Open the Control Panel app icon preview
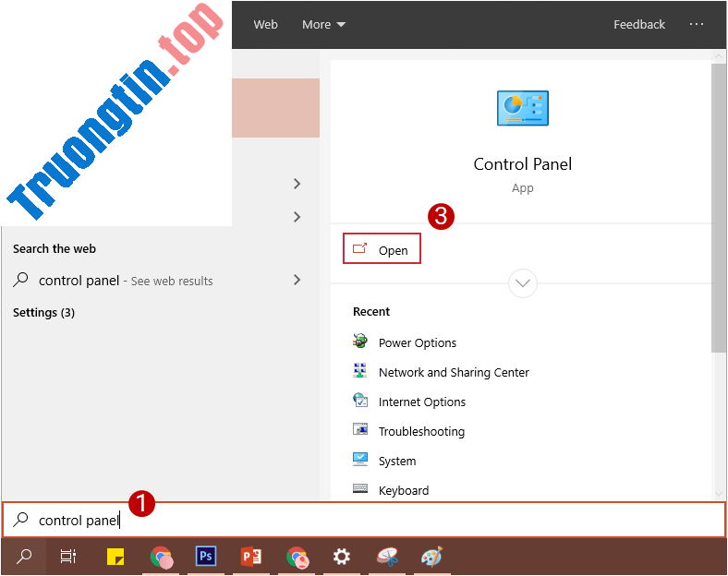 coord(522,108)
